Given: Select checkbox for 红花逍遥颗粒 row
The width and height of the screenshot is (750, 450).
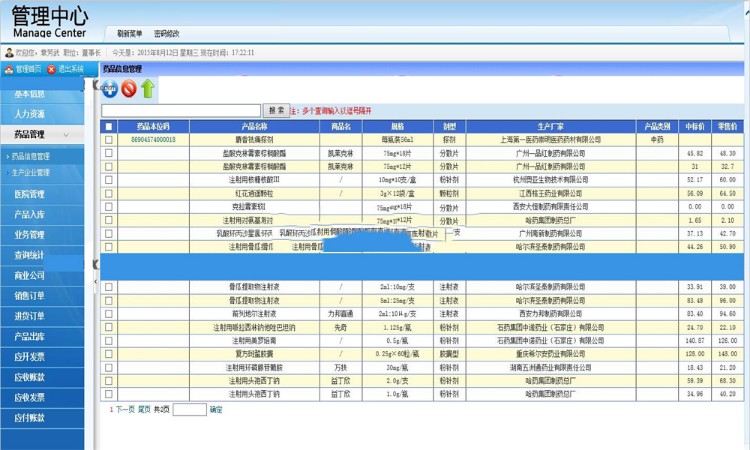Looking at the screenshot, I should coord(109,193).
